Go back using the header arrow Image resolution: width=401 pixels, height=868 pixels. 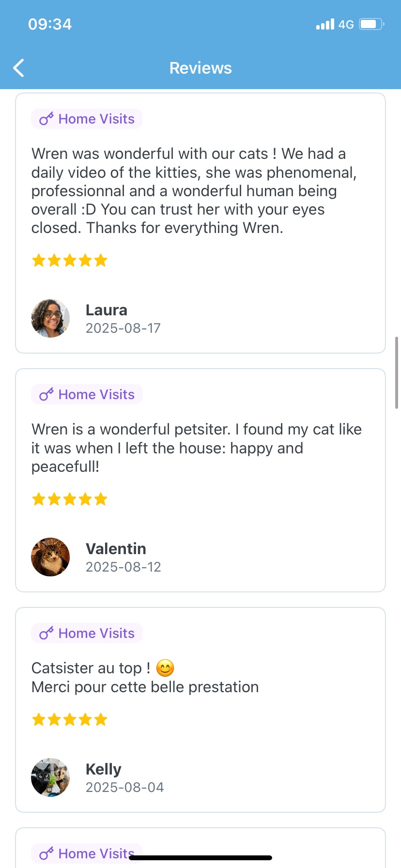pos(19,68)
